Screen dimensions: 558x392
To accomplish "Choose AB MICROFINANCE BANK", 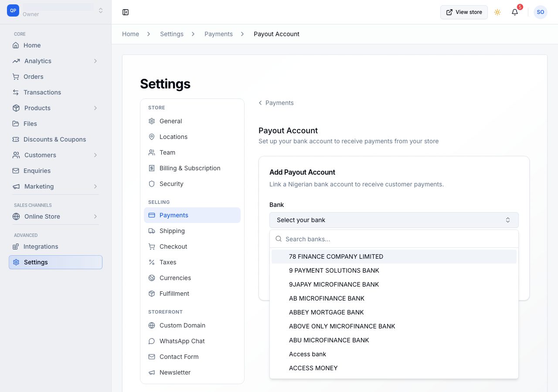I will click(x=394, y=298).
